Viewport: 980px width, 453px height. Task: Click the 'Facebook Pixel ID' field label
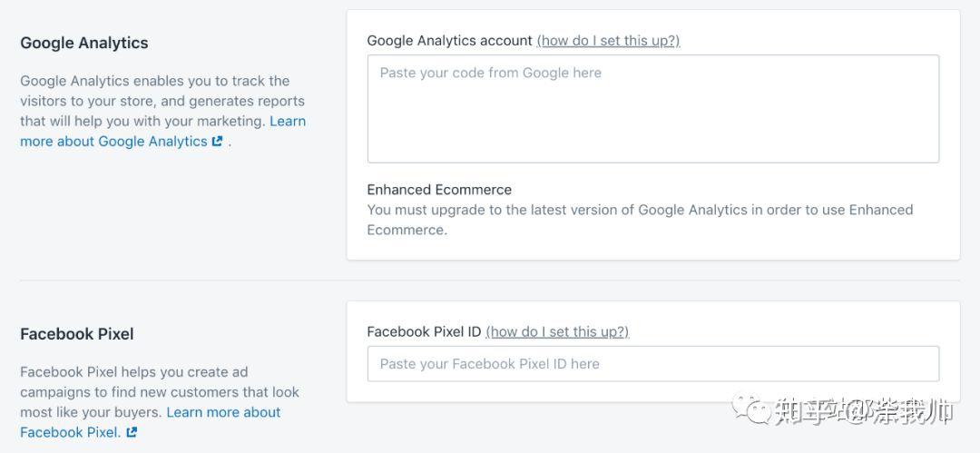pos(424,331)
